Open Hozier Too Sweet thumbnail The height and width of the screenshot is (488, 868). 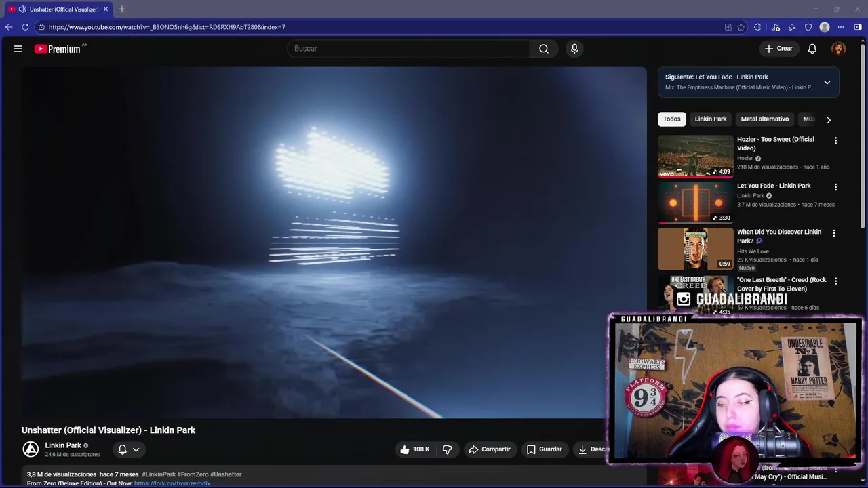click(696, 157)
